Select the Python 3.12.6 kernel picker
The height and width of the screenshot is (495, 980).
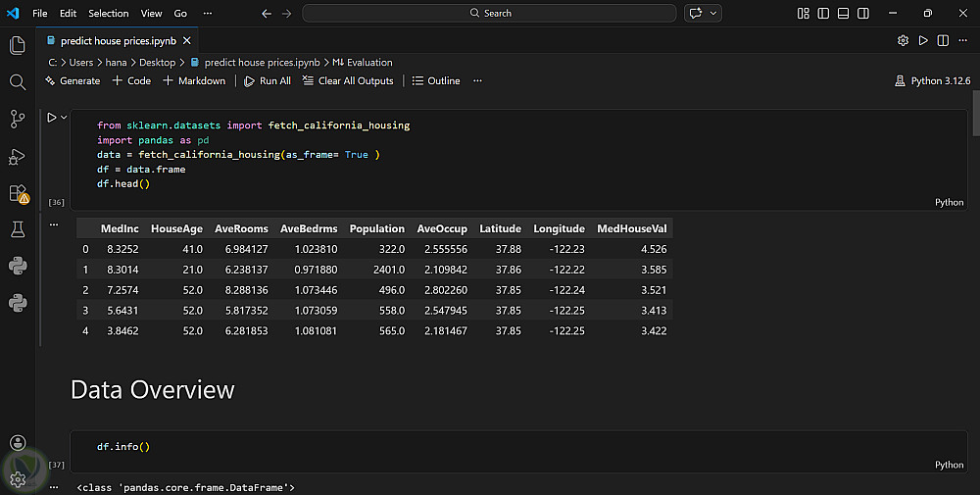click(x=932, y=81)
